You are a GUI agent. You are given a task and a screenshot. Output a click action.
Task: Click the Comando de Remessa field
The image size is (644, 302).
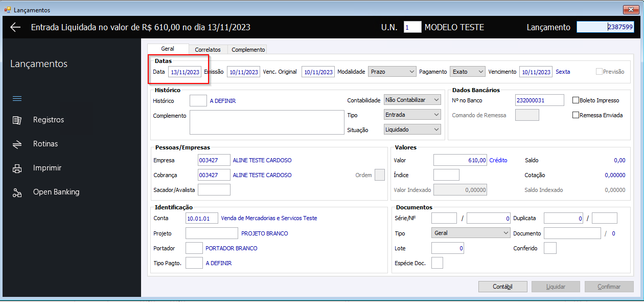pos(527,115)
